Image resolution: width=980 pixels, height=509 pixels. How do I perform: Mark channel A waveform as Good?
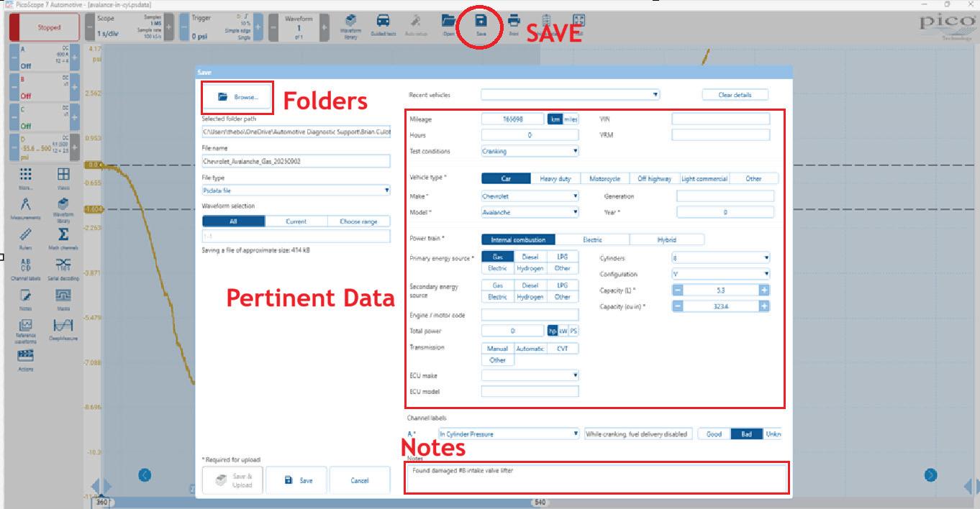[x=714, y=434]
